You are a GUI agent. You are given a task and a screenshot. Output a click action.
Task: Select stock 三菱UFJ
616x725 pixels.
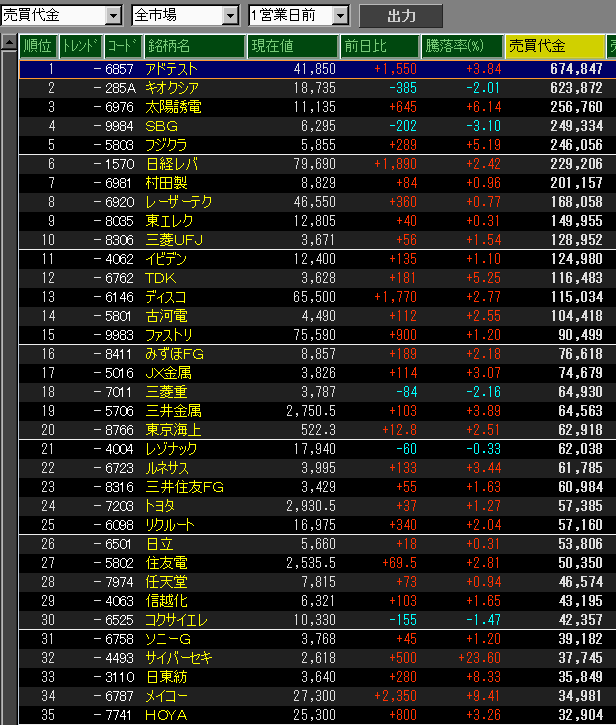(174, 240)
